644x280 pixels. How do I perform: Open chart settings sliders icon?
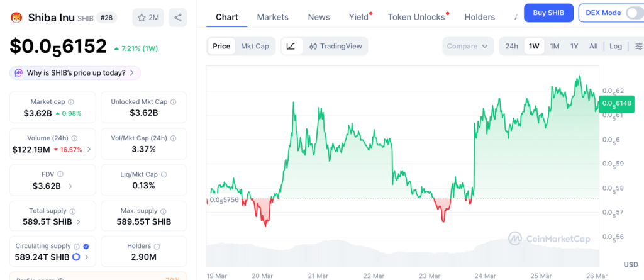coord(638,46)
